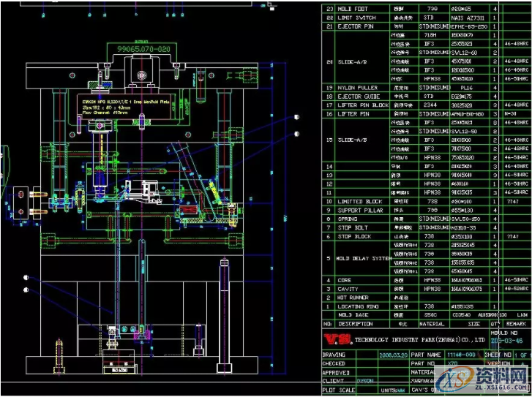
Task: Select the NYLON PULLER row
Action: tap(356, 88)
